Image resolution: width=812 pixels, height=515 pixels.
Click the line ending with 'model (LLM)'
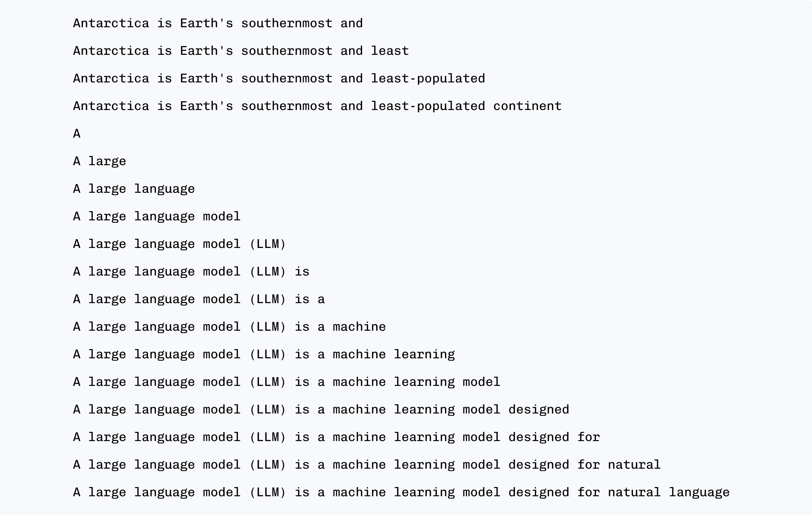pos(179,244)
